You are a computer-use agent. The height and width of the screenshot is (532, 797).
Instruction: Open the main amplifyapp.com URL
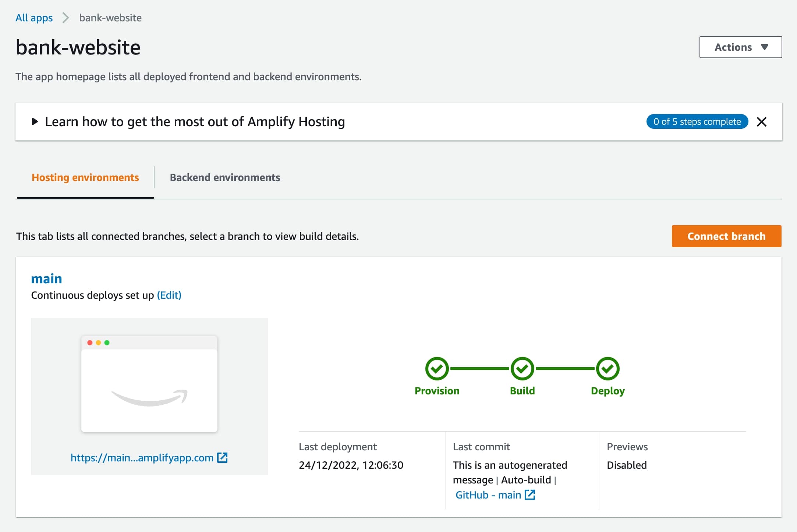pyautogui.click(x=142, y=458)
